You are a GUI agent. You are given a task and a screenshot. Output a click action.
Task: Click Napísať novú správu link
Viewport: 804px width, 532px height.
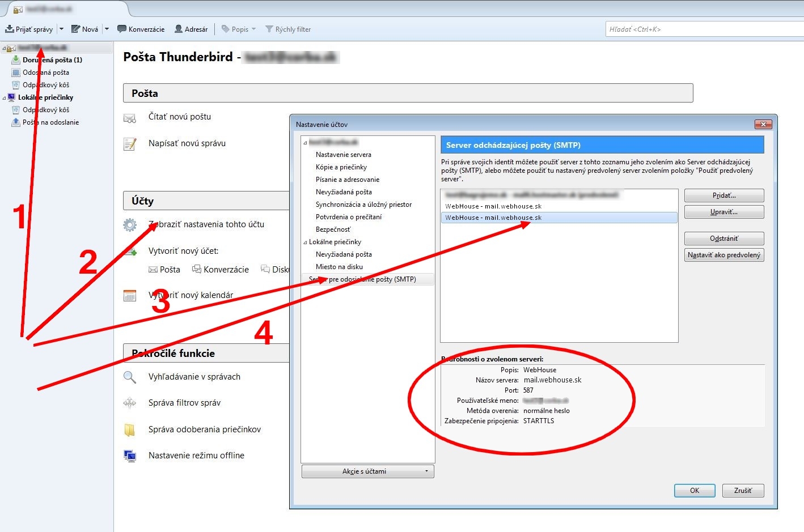click(x=187, y=143)
